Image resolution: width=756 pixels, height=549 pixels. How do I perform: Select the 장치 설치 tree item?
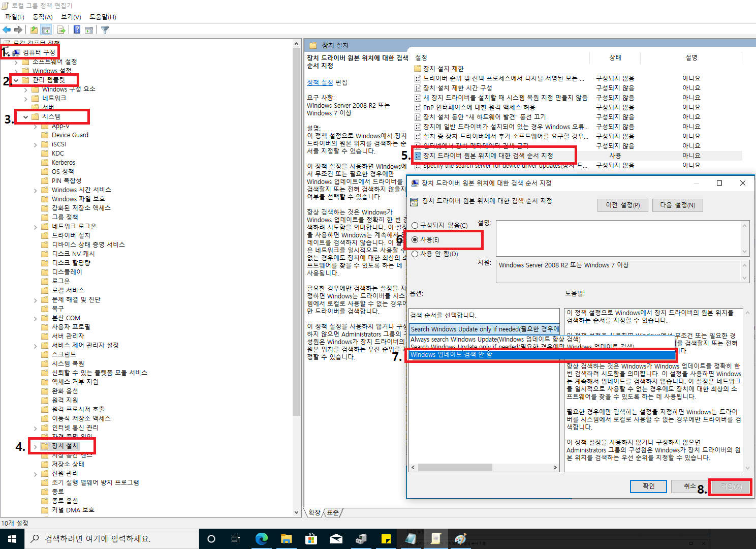pos(65,446)
